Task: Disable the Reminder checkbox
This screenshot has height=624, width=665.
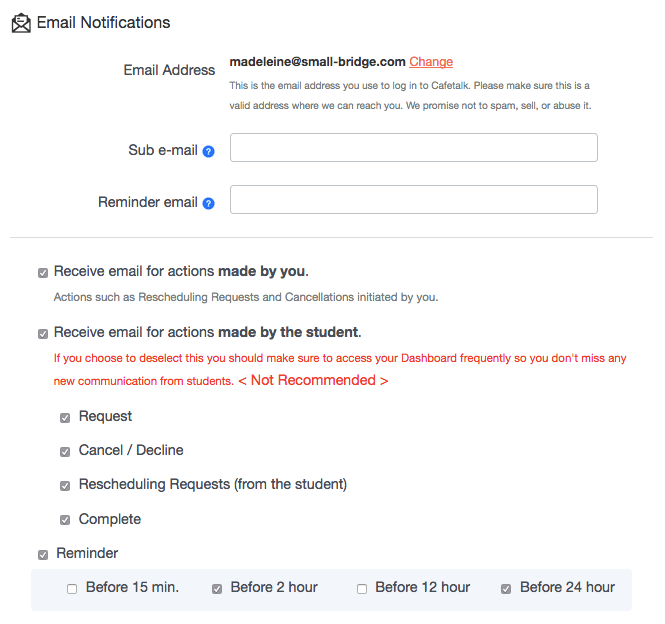Action: click(43, 555)
